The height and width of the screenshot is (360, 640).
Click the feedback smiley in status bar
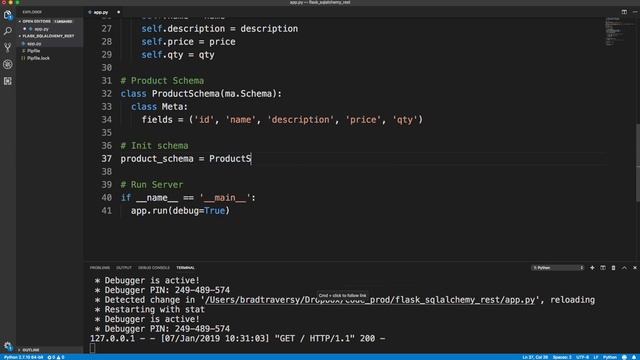coord(624,357)
